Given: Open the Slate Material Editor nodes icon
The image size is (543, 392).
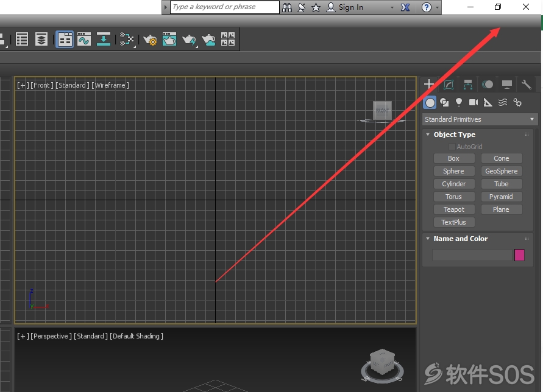Looking at the screenshot, I should [127, 39].
